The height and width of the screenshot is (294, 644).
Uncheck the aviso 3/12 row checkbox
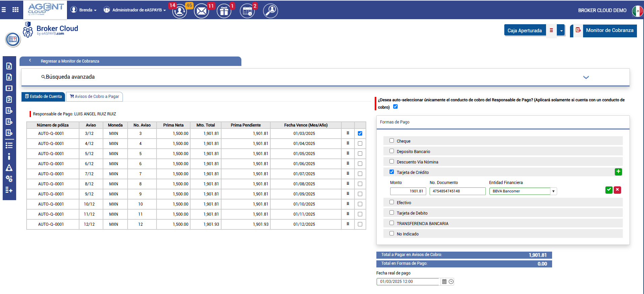pyautogui.click(x=360, y=134)
